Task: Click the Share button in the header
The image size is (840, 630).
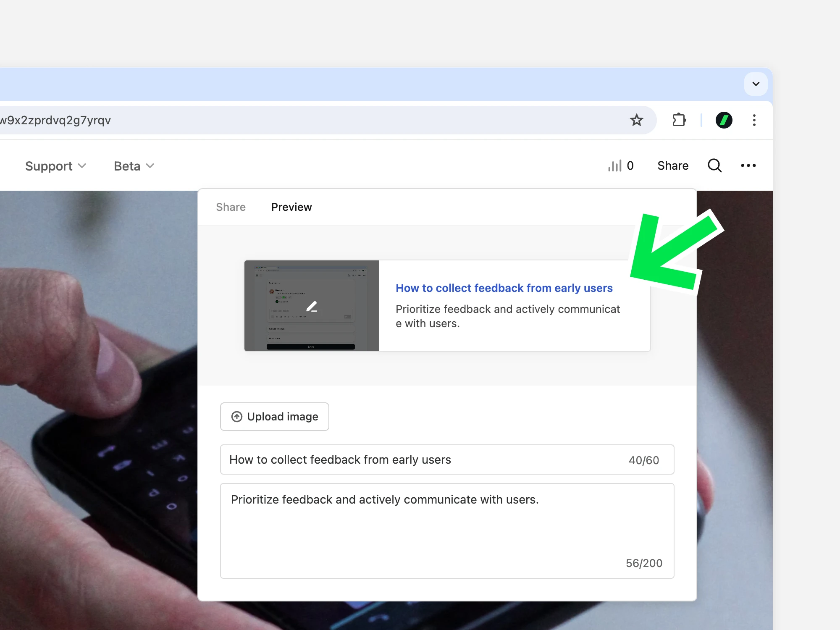Action: pyautogui.click(x=673, y=165)
